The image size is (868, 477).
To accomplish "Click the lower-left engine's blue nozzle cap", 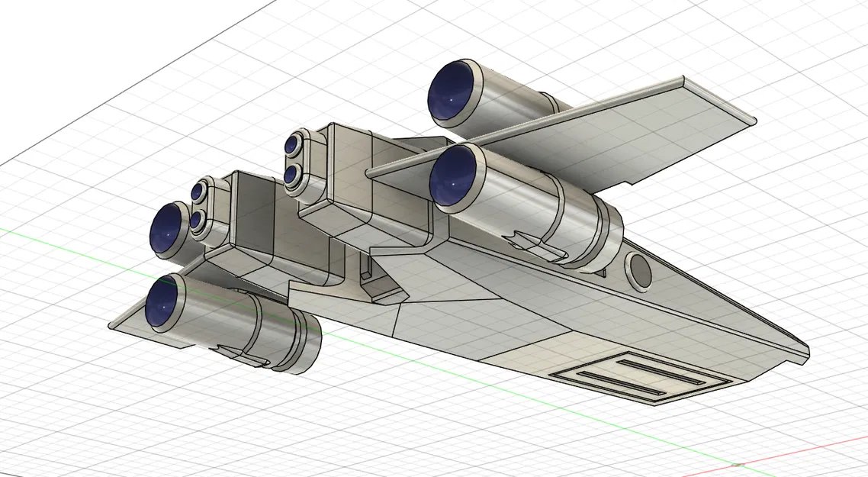I will coord(162,301).
